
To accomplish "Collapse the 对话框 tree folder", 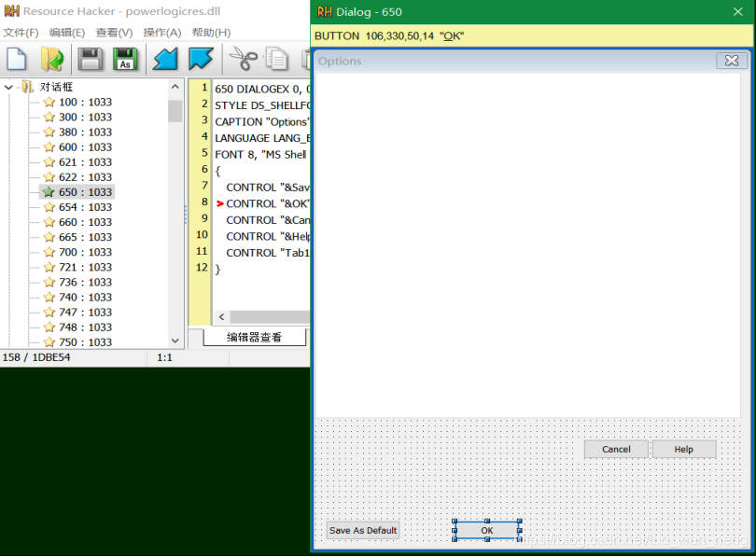I will click(8, 87).
